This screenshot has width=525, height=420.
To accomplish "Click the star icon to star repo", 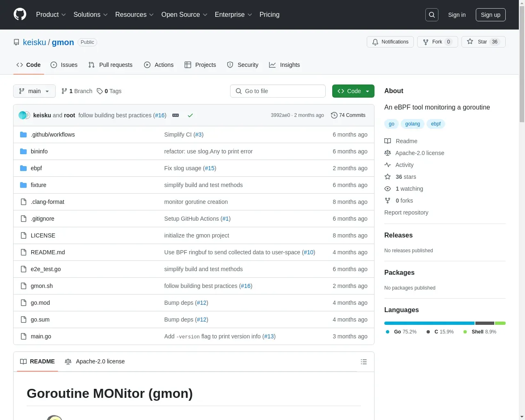I will (470, 42).
